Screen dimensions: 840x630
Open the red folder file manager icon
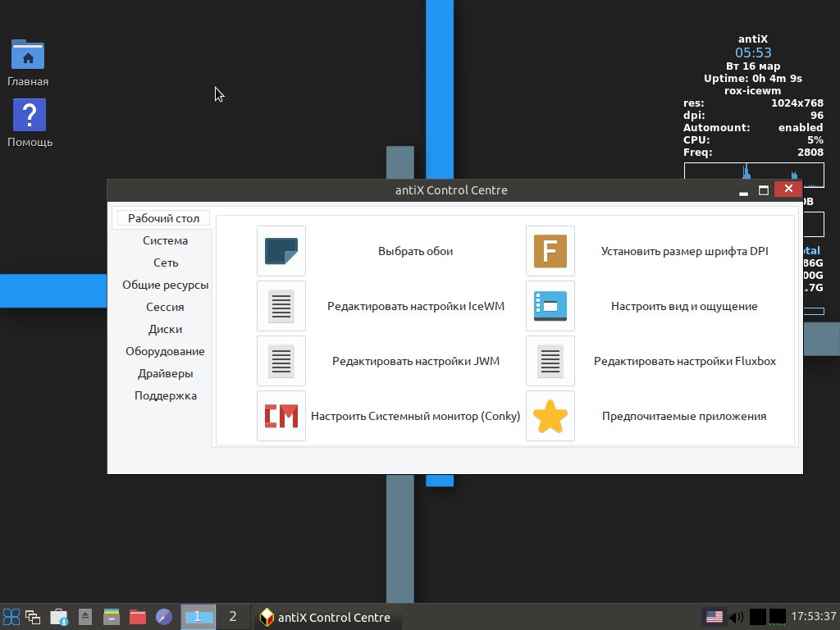[137, 617]
